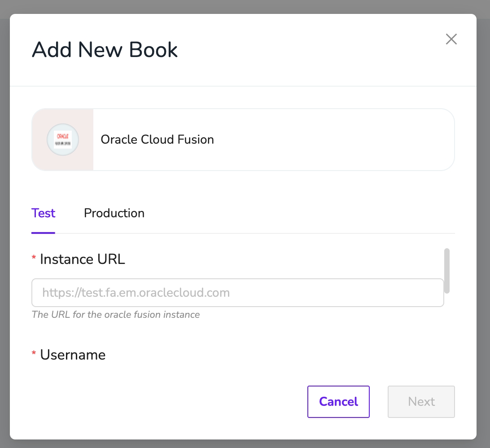Click the 'The URL for the oracle fusion instance' hint
This screenshot has height=448, width=490.
(x=116, y=315)
